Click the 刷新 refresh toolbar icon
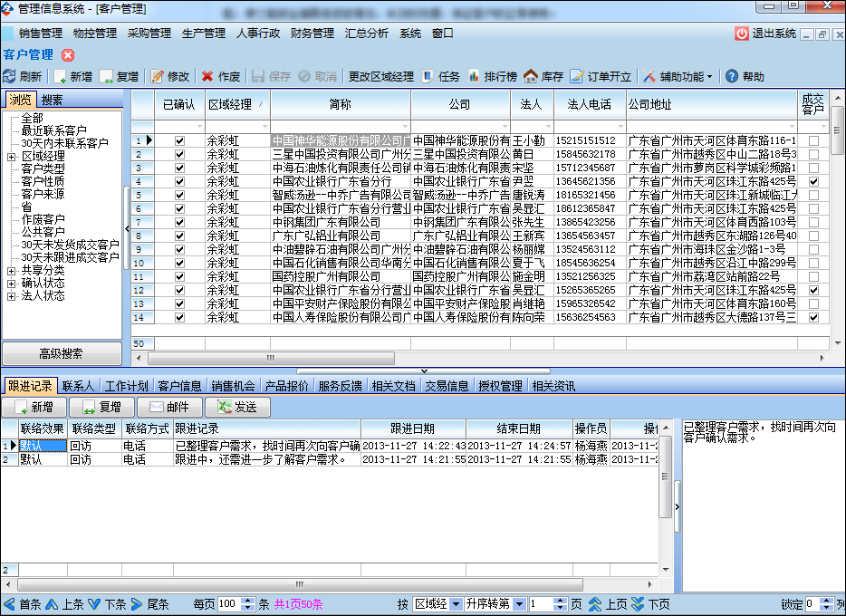The image size is (846, 616). [10, 77]
